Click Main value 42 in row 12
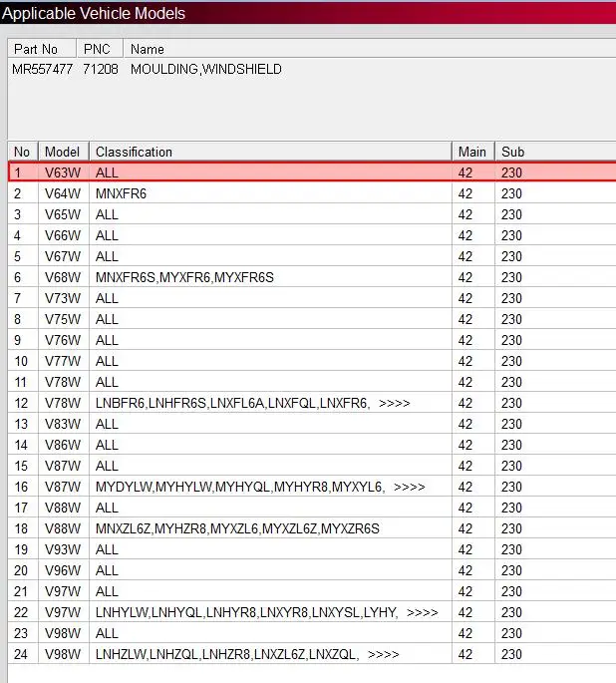 464,403
